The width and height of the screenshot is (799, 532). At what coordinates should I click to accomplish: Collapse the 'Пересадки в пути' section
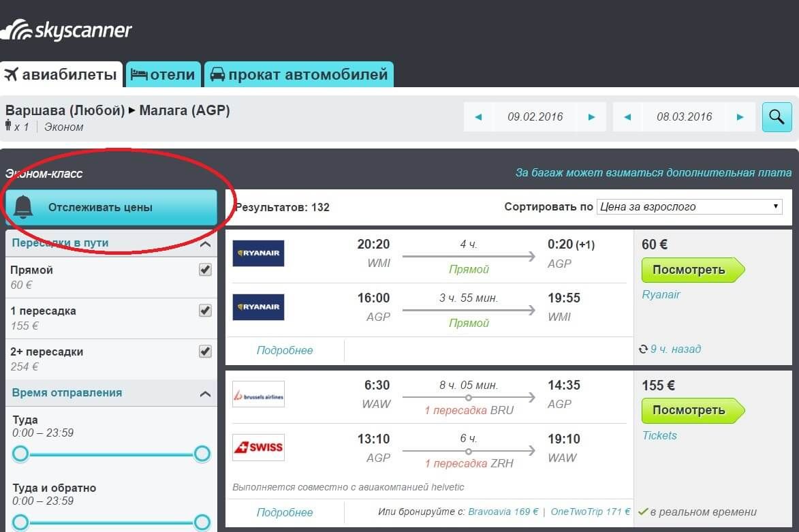point(205,244)
